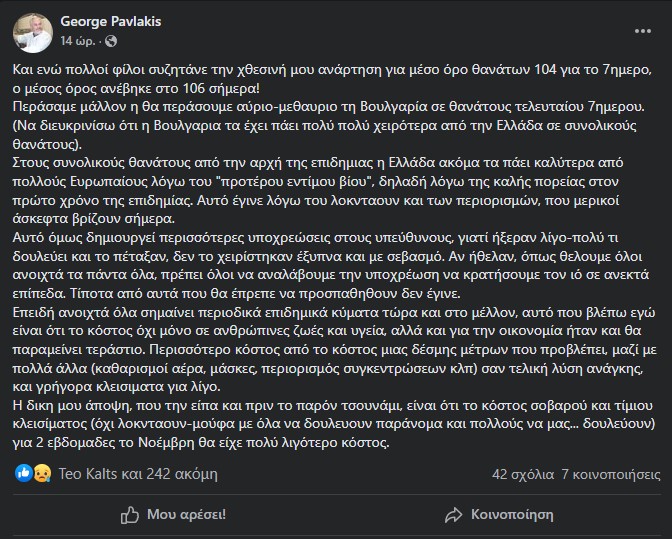
Task: Click the line starting Περάσαμε μάλλον
Action: point(329,107)
